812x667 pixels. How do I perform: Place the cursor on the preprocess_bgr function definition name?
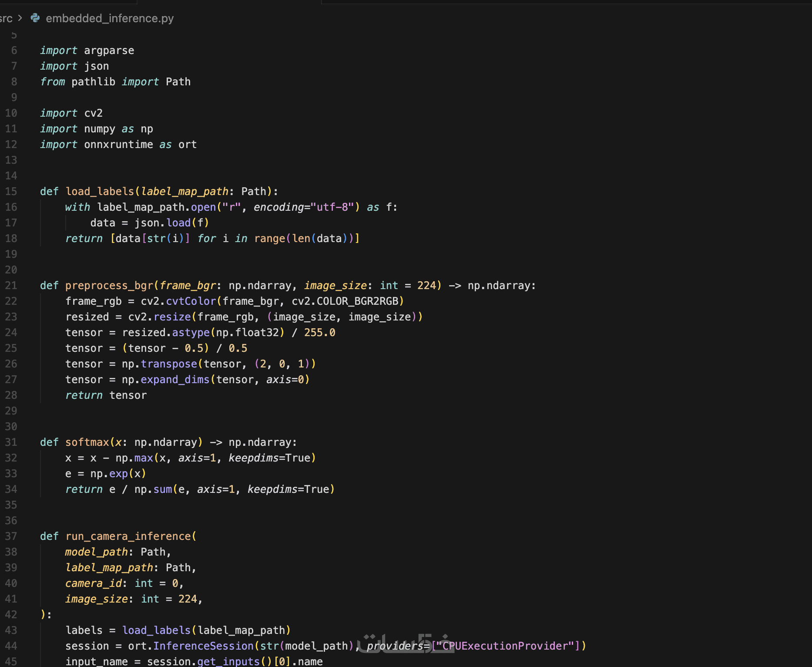pyautogui.click(x=109, y=286)
